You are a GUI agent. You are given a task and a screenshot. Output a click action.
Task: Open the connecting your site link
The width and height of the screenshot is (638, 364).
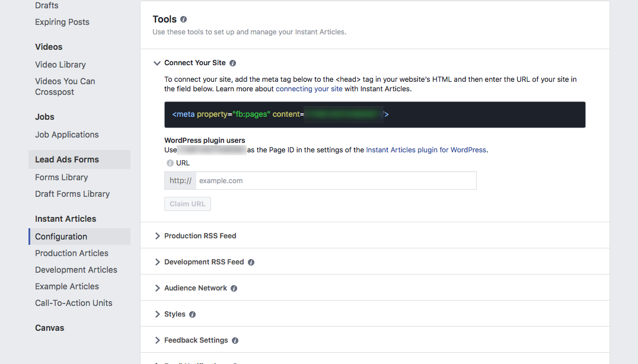point(308,88)
